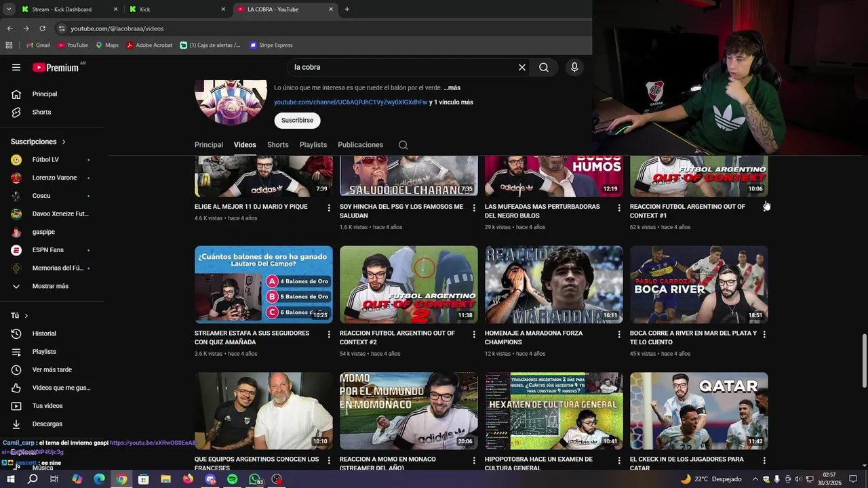
Task: Expand channel description with ...más
Action: 452,88
